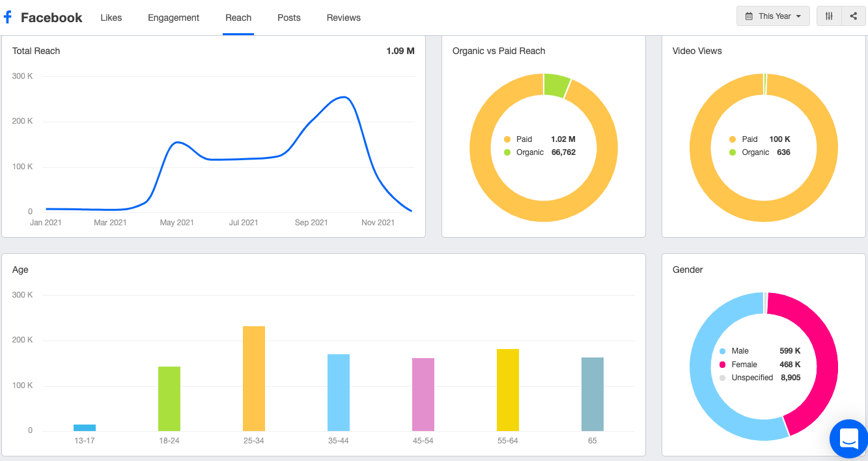This screenshot has height=461, width=868.
Task: Click the 18-24 green age bar
Action: point(169,398)
